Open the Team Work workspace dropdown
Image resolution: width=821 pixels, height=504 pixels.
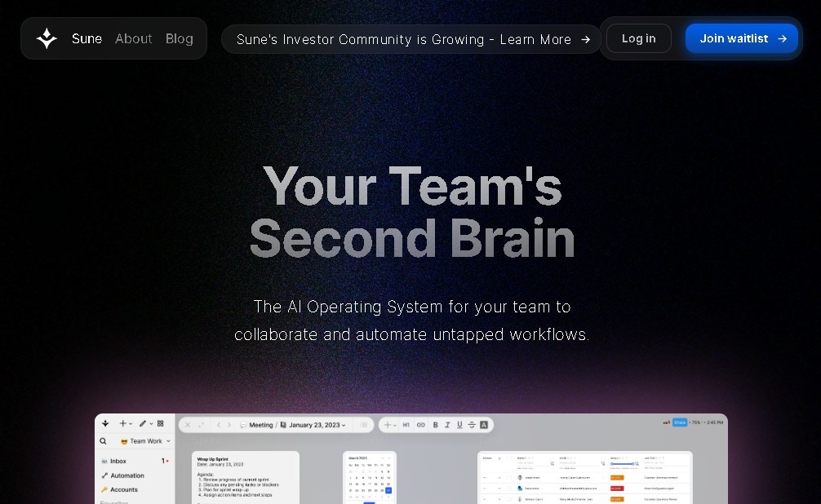pos(145,440)
